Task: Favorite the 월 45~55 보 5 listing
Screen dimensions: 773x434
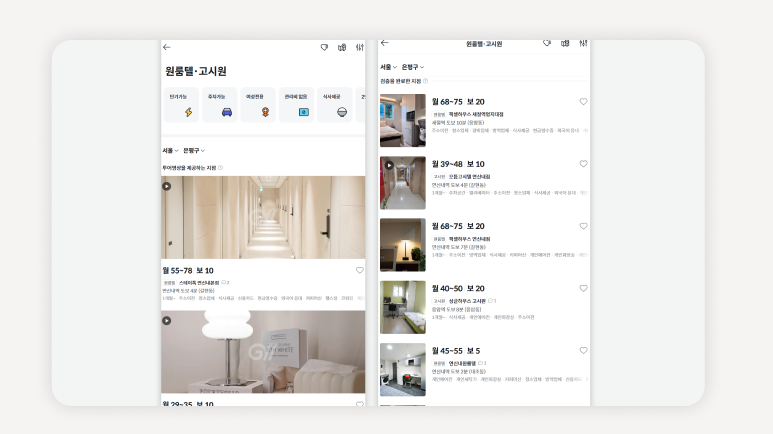Action: 583,351
